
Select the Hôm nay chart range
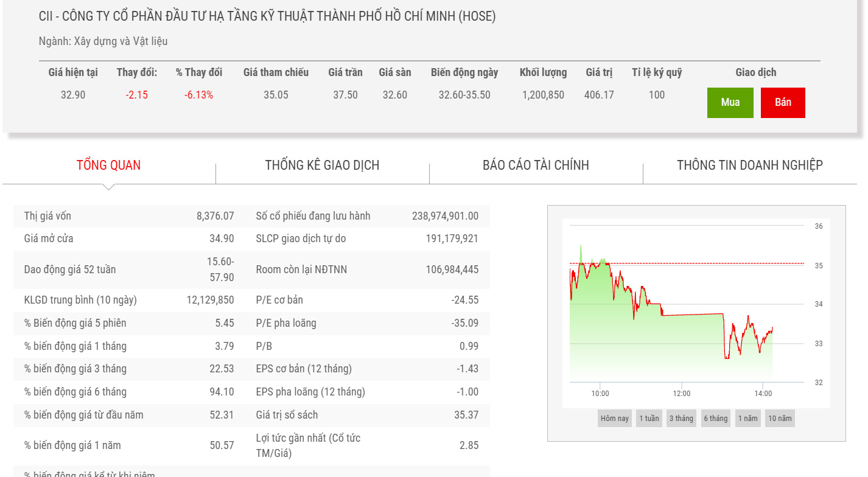pos(614,419)
